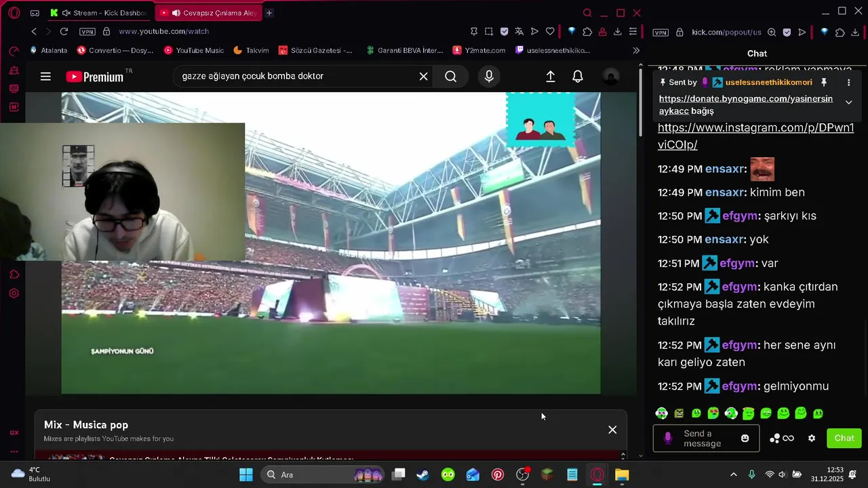
Task: Switch to the Stream - Kick Dashboard tab
Action: pos(99,13)
